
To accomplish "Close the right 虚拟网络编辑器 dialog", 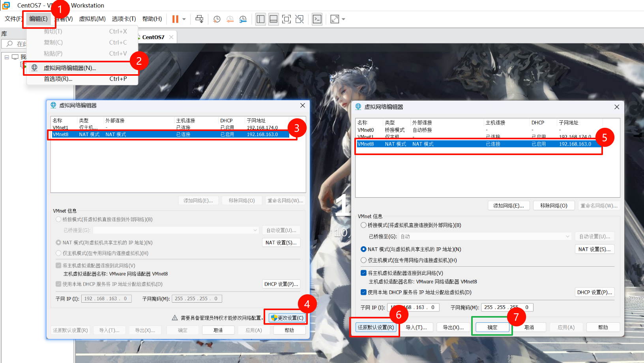I will pyautogui.click(x=617, y=107).
